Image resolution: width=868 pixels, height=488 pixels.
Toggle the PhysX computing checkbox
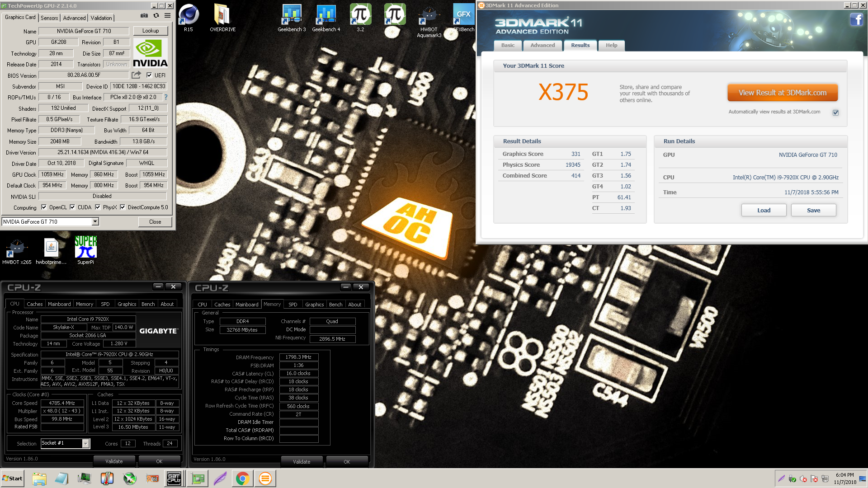pyautogui.click(x=98, y=207)
